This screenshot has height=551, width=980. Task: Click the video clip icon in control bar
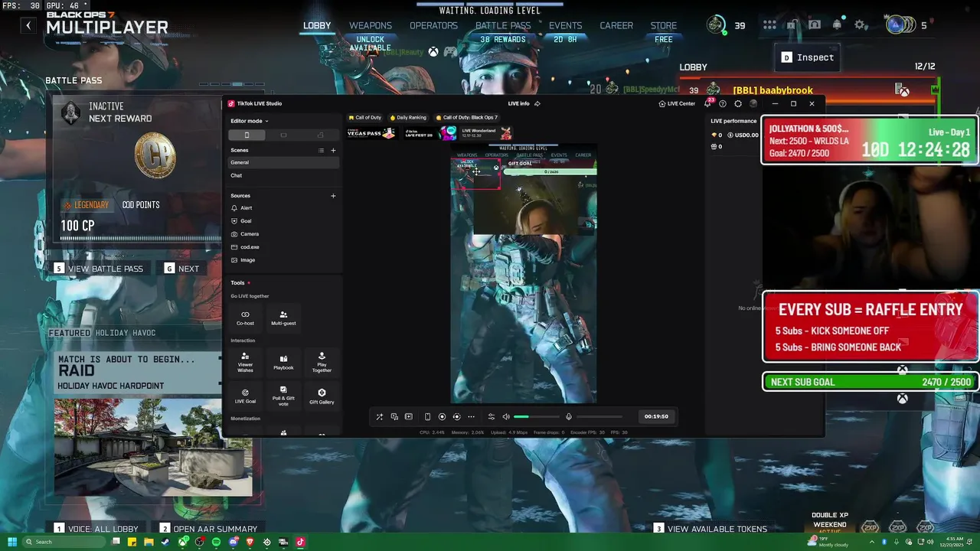409,417
